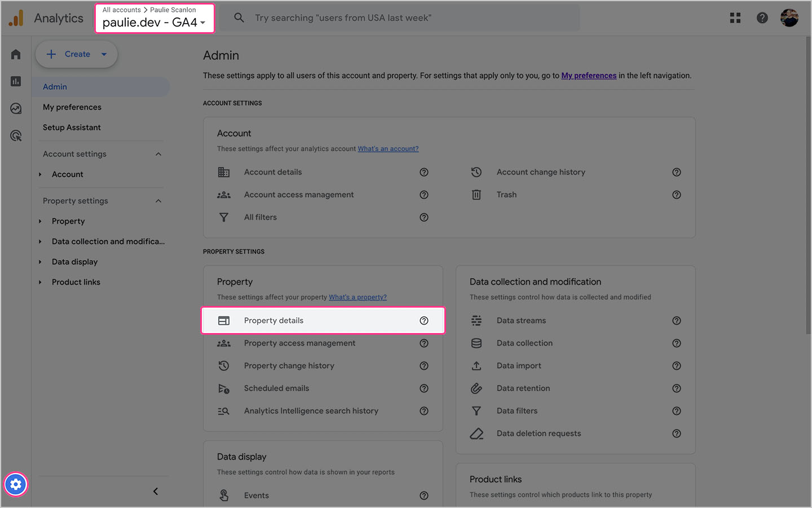Click the Advertising icon in the sidebar
812x508 pixels.
[15, 135]
